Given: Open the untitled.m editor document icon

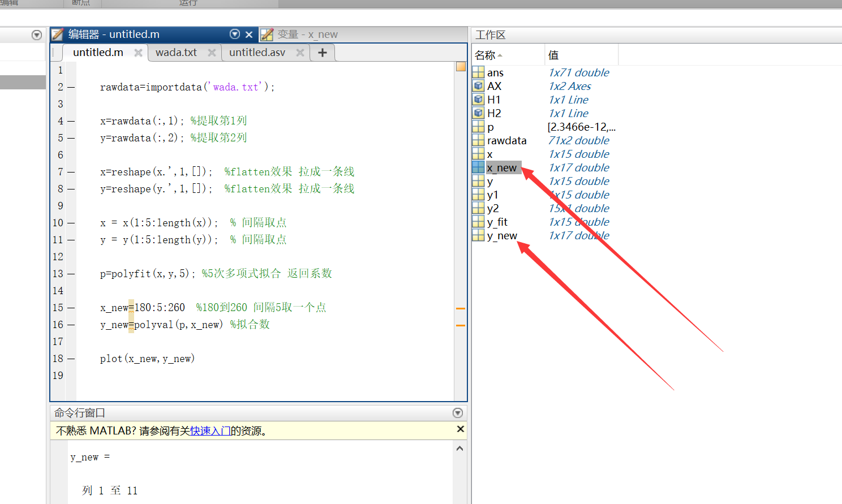Looking at the screenshot, I should [57, 34].
